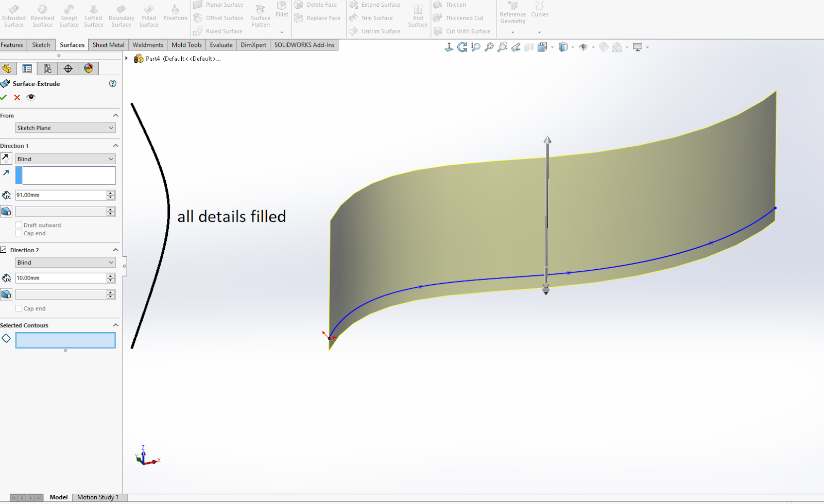Open the Mold Tools tab

(x=186, y=45)
